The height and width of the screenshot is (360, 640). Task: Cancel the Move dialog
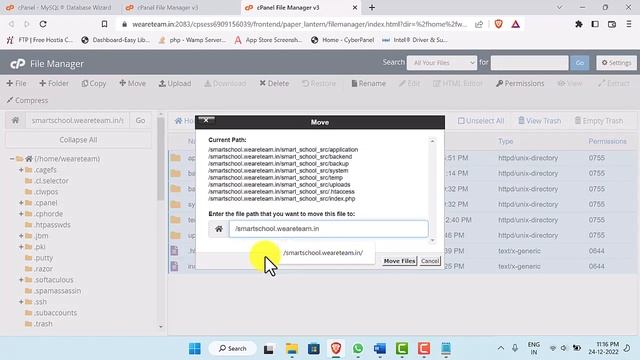pos(430,261)
